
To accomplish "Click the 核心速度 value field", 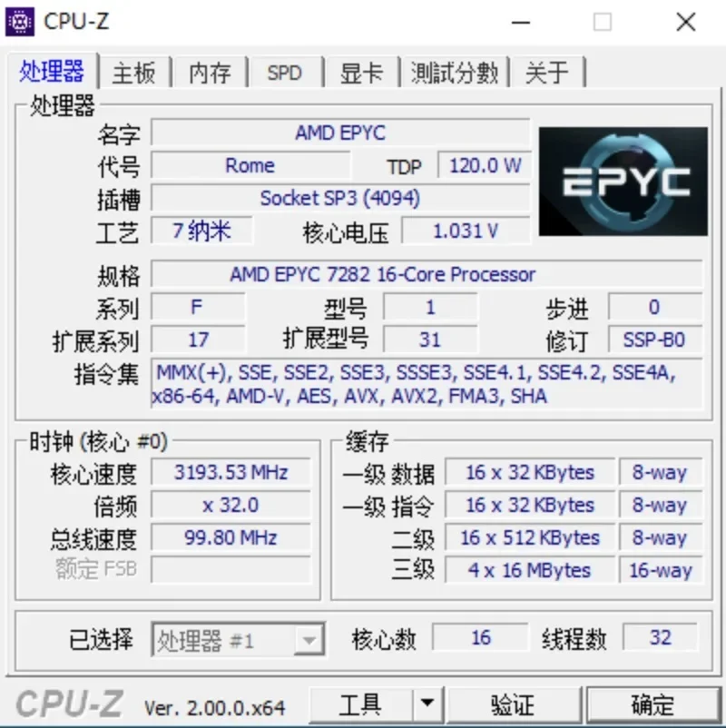I will pos(231,472).
